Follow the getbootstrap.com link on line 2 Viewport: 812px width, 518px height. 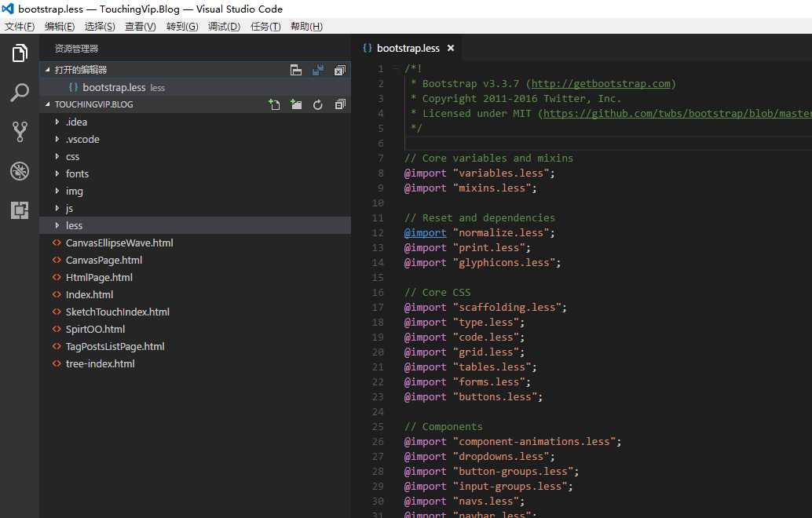click(x=601, y=84)
